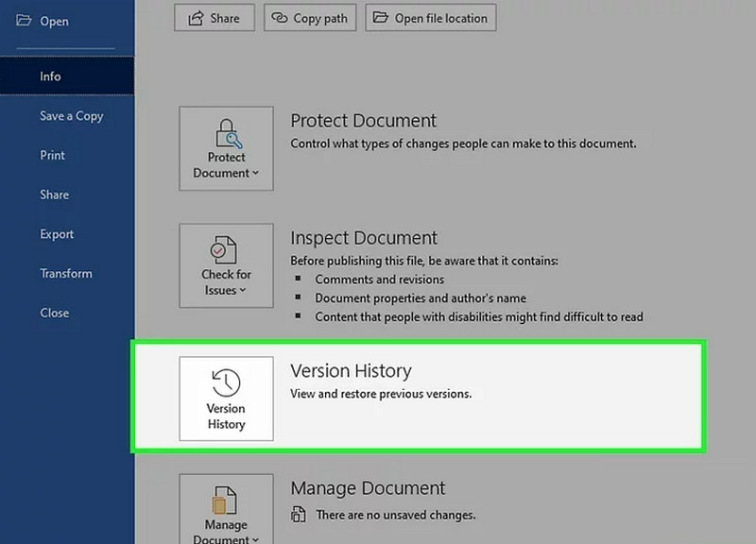This screenshot has width=756, height=544.
Task: Click the Inspect Document heading text
Action: [x=364, y=238]
